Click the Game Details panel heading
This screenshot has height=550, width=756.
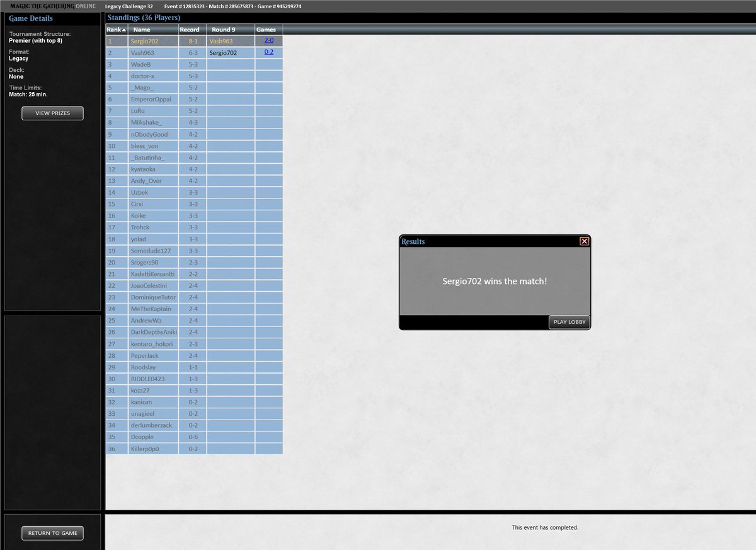(x=31, y=18)
